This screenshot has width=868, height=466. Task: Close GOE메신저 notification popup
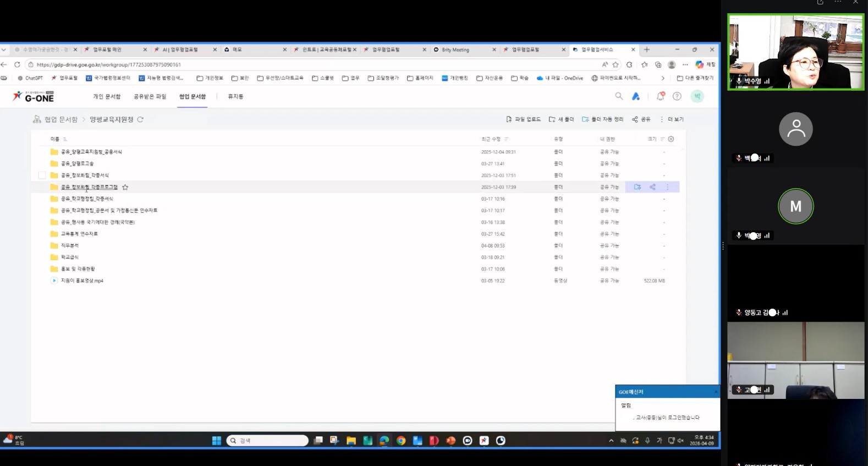click(716, 392)
